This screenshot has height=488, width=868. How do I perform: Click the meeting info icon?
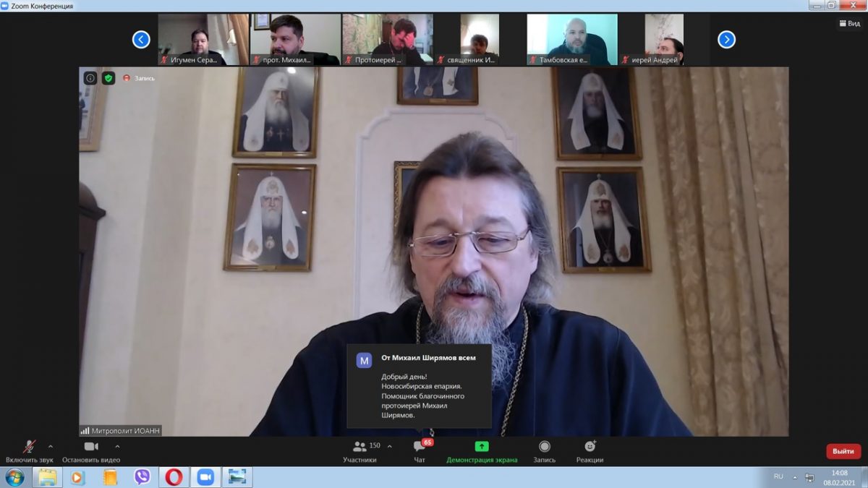coord(90,78)
